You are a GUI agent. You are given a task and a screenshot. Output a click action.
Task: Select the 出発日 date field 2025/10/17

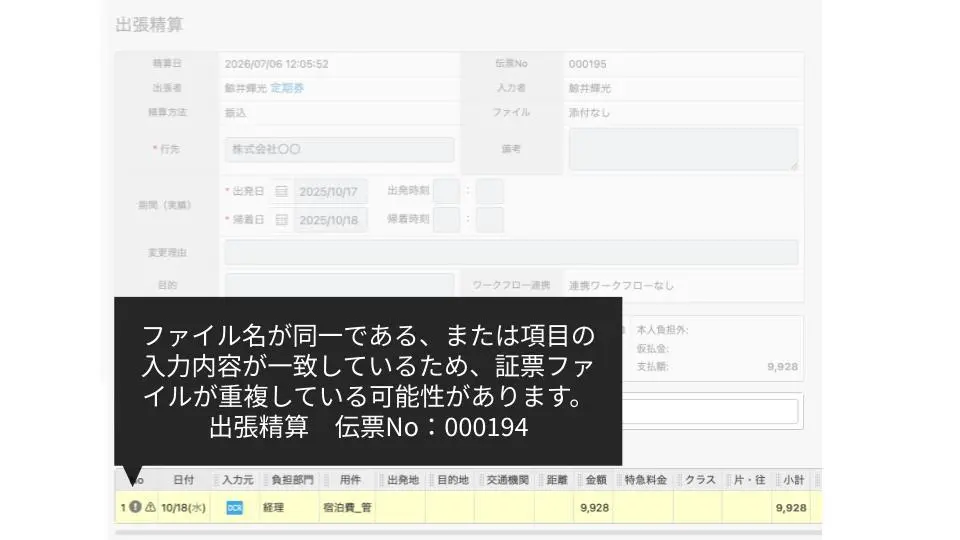[331, 192]
